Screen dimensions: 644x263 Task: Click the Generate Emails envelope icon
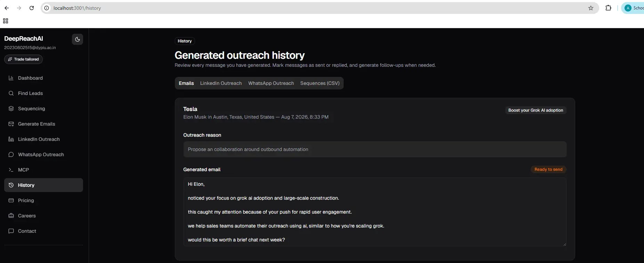(11, 124)
